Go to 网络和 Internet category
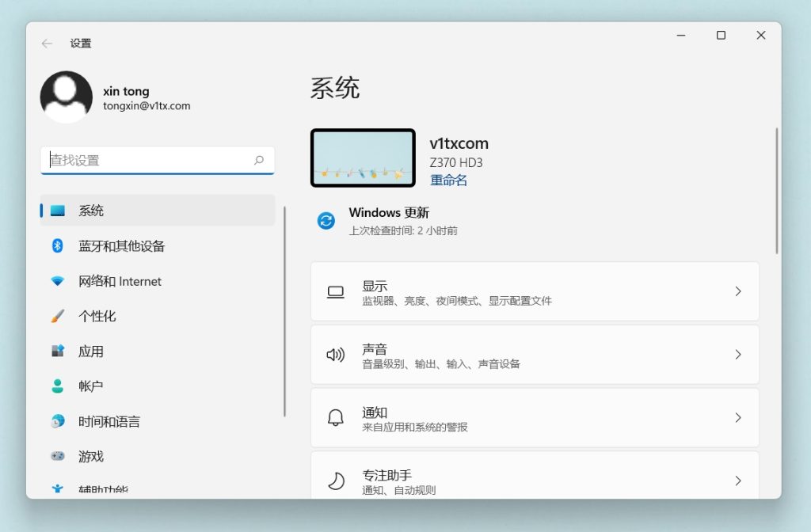The height and width of the screenshot is (532, 811). tap(158, 281)
